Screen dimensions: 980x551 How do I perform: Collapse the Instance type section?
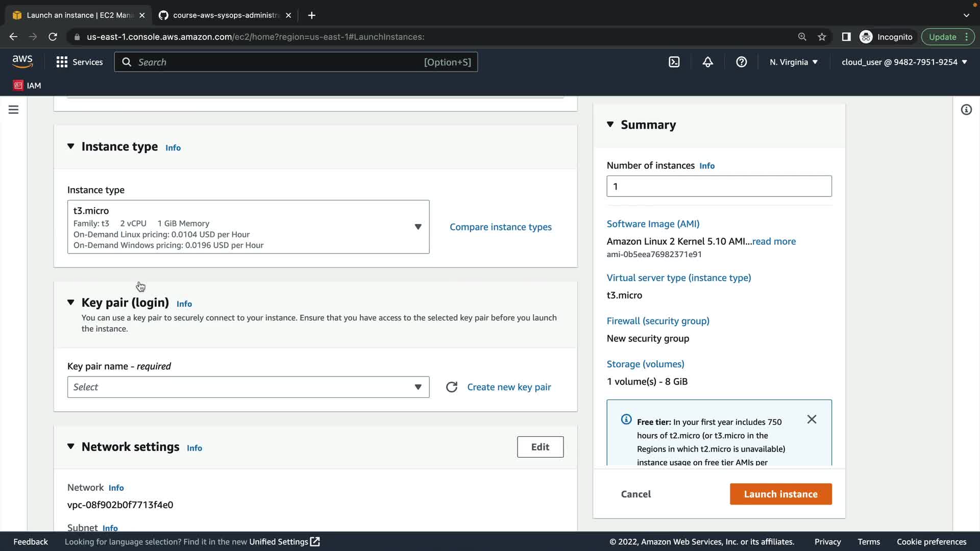[71, 147]
